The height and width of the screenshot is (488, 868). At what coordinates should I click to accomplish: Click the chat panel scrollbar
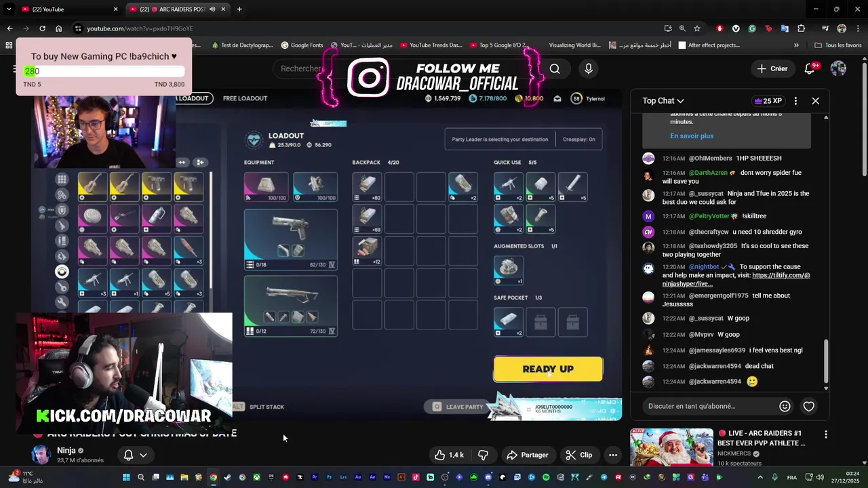[826, 363]
